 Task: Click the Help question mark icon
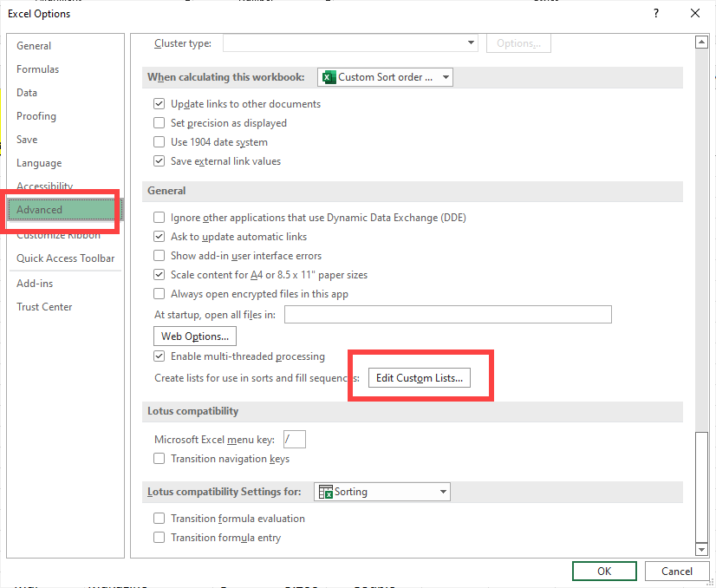pos(656,13)
